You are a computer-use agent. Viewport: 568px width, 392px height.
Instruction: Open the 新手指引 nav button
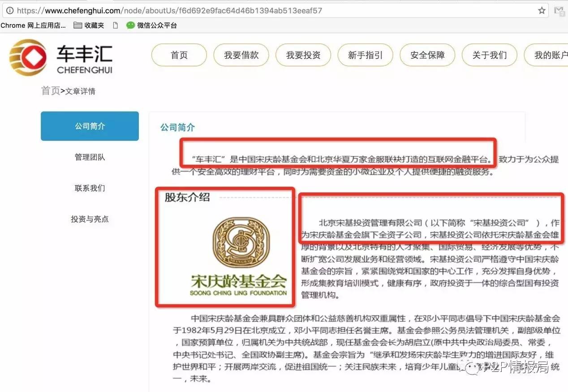coord(366,55)
